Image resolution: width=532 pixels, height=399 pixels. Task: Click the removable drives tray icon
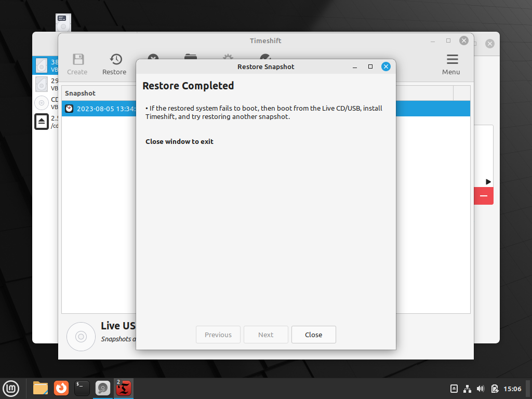pos(454,389)
